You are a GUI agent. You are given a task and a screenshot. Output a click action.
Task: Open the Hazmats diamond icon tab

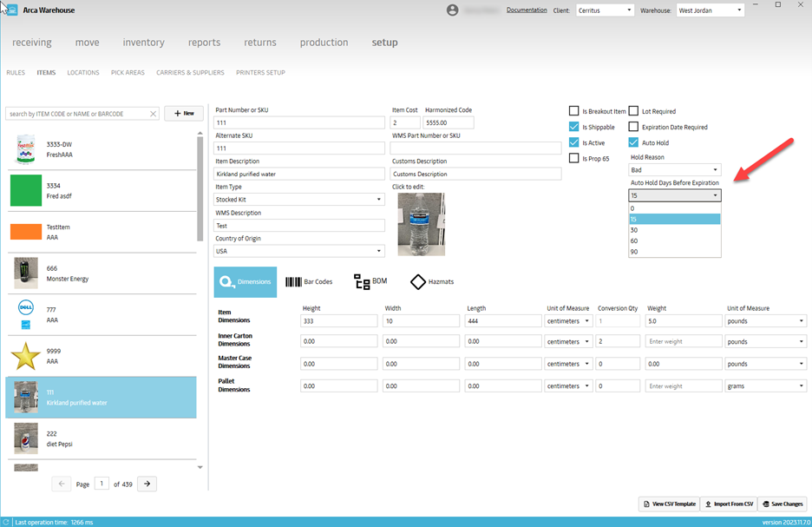pos(418,282)
